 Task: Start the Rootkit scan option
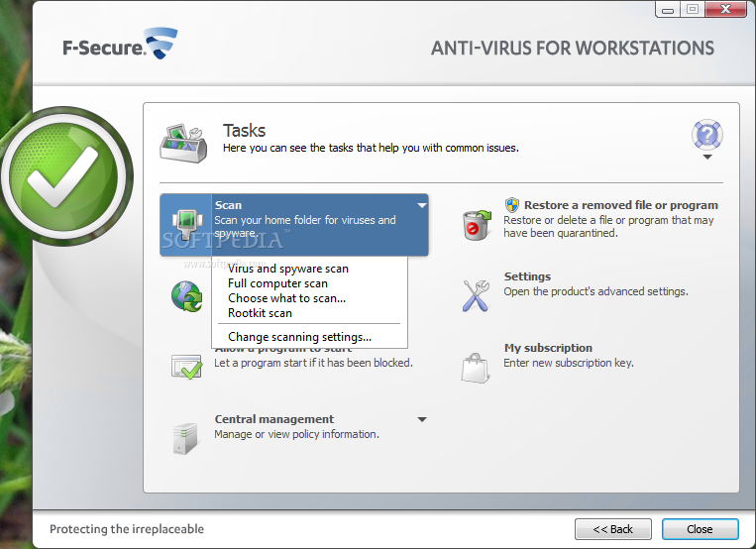[260, 313]
